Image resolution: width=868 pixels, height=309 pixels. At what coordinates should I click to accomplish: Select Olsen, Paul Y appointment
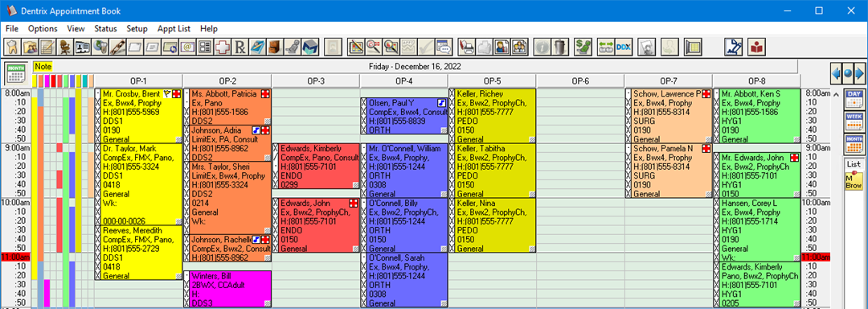click(403, 116)
